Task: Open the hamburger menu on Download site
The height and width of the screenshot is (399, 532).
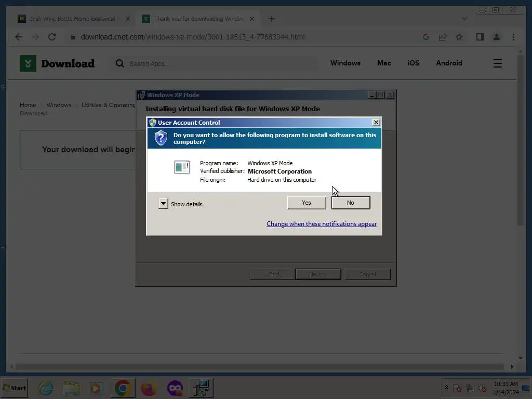Action: (x=497, y=63)
